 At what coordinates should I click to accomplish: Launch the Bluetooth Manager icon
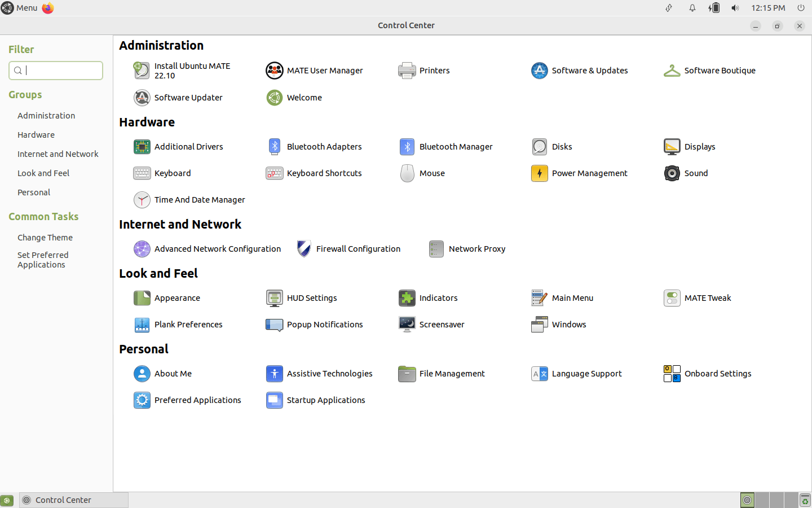[x=407, y=147]
